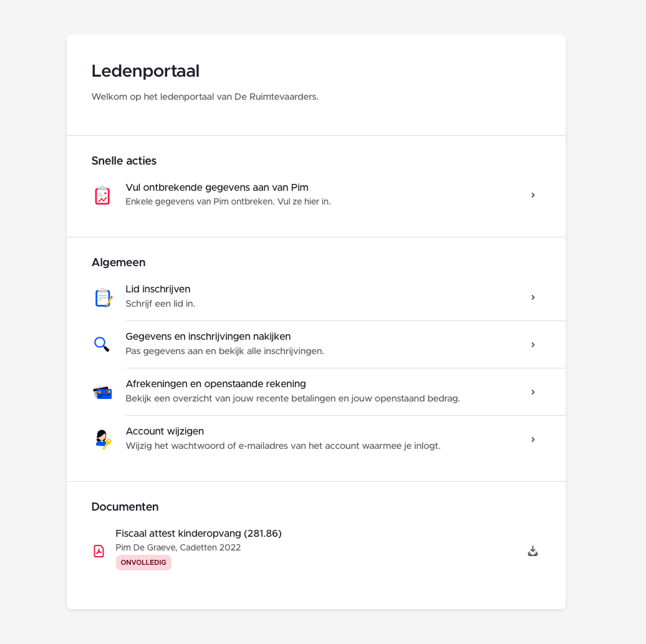
Task: Click the magnifying glass icon
Action: click(x=102, y=344)
